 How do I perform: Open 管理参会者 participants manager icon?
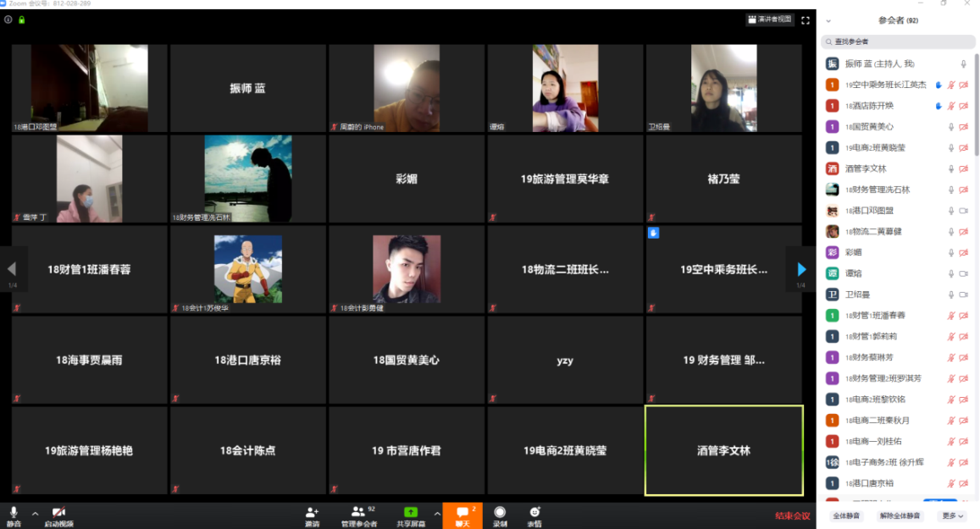(358, 512)
